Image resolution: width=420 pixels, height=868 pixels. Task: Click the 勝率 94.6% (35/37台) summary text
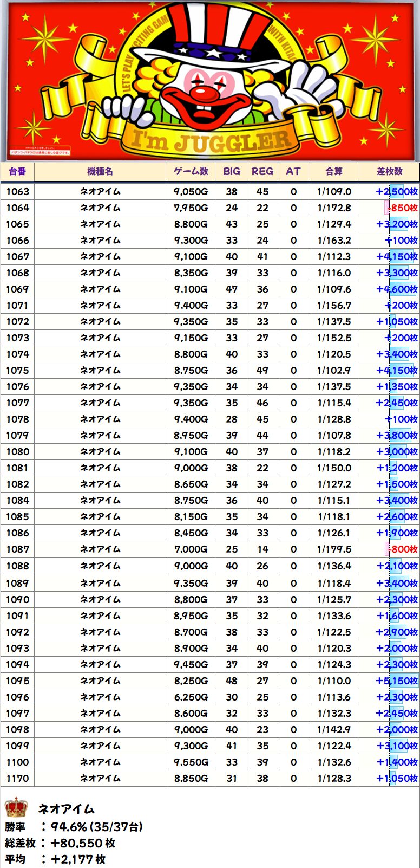pos(74,826)
